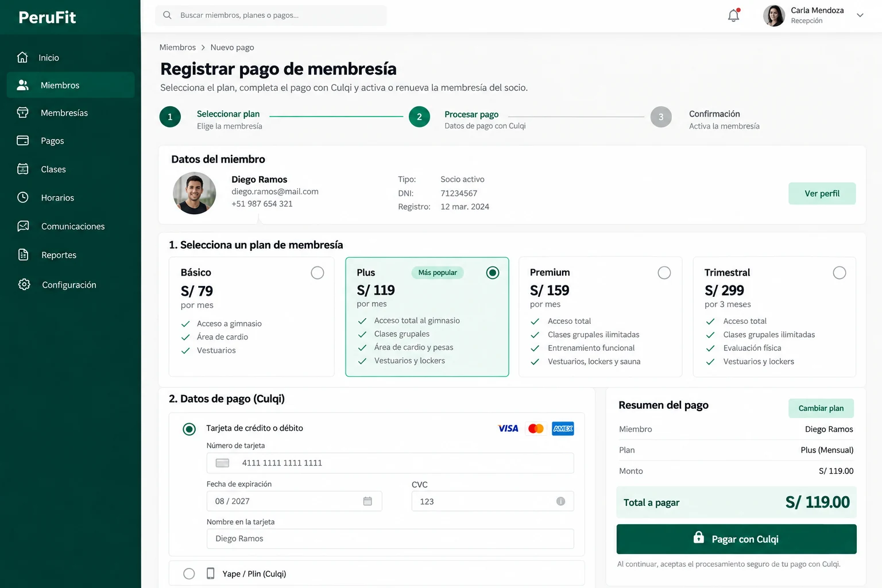Image resolution: width=882 pixels, height=588 pixels.
Task: Click Diego Ramos profile photo
Action: [195, 194]
